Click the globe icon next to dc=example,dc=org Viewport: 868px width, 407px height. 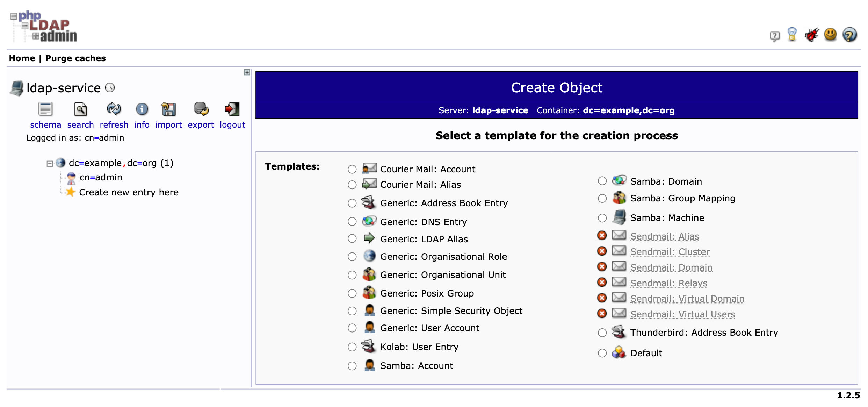pos(60,163)
